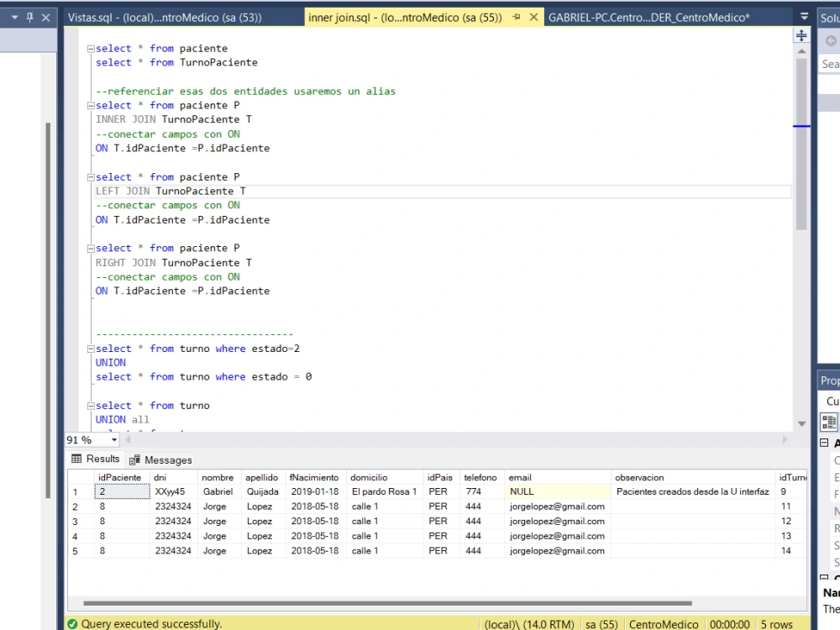The height and width of the screenshot is (630, 840).
Task: Click the Solution Explorer back button
Action: (831, 40)
